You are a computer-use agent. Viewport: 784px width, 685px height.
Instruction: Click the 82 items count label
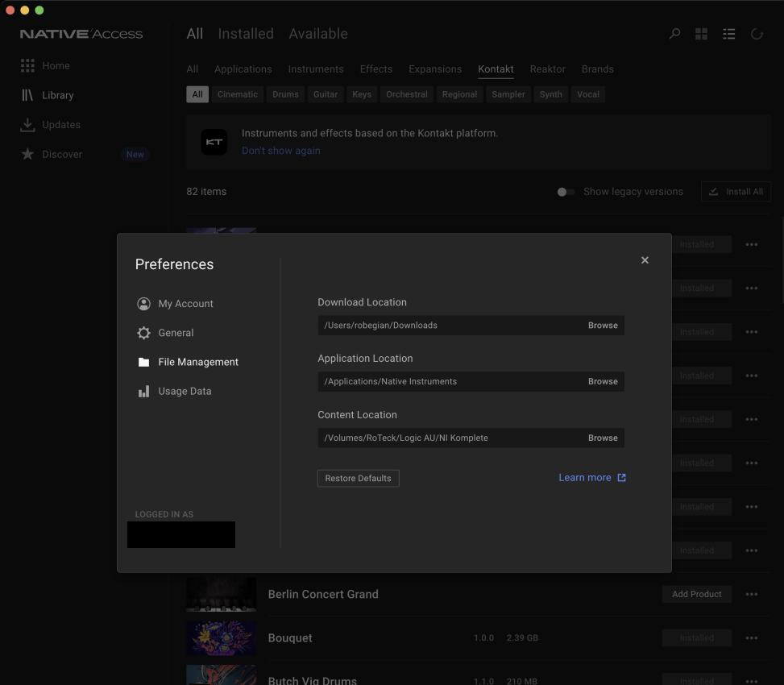click(x=206, y=192)
